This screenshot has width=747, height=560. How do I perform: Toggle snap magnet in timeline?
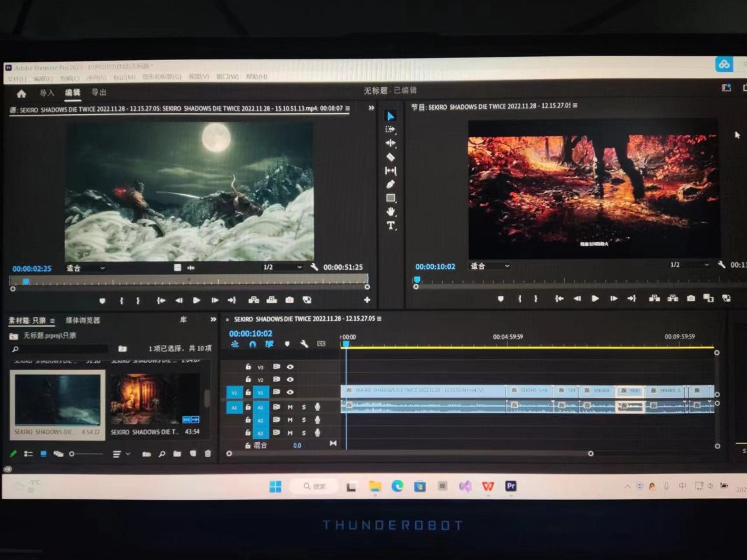pos(252,345)
